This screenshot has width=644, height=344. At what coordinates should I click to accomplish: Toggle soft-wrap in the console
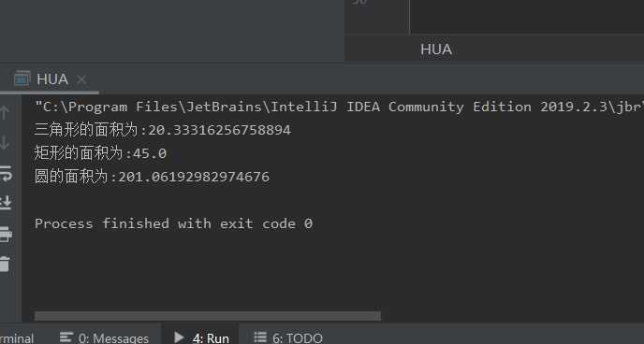6,174
